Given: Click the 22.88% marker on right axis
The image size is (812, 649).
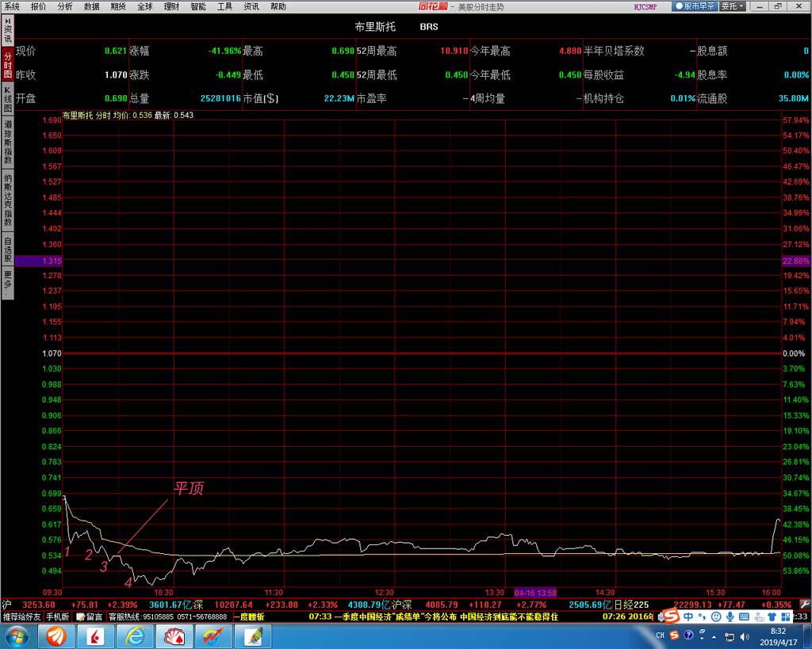Looking at the screenshot, I should [x=795, y=261].
